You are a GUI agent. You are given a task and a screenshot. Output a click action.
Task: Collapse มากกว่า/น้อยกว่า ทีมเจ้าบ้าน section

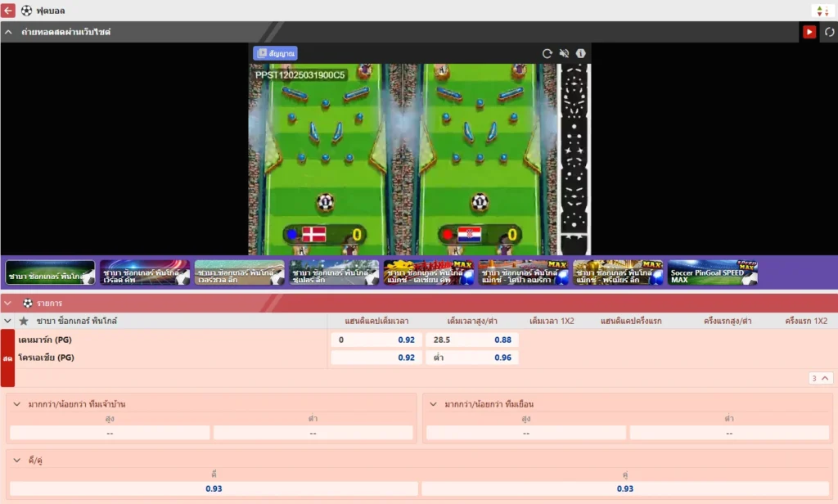16,404
